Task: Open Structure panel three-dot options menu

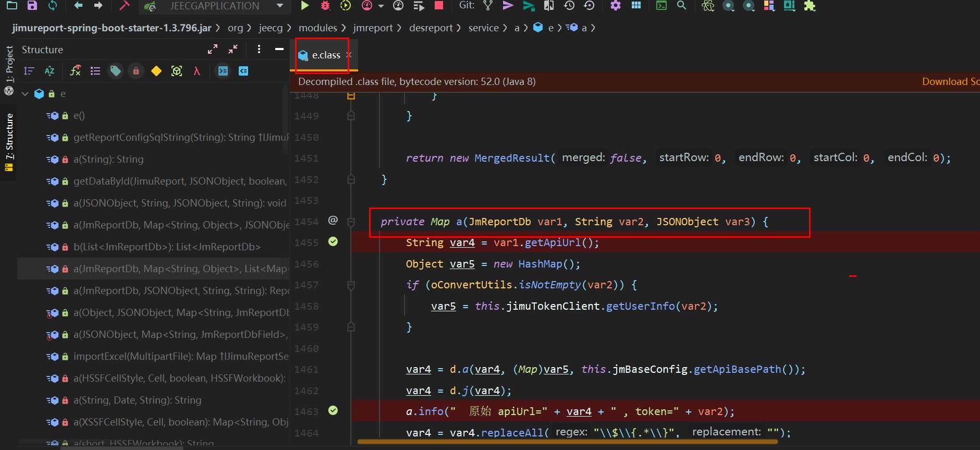Action: 259,49
